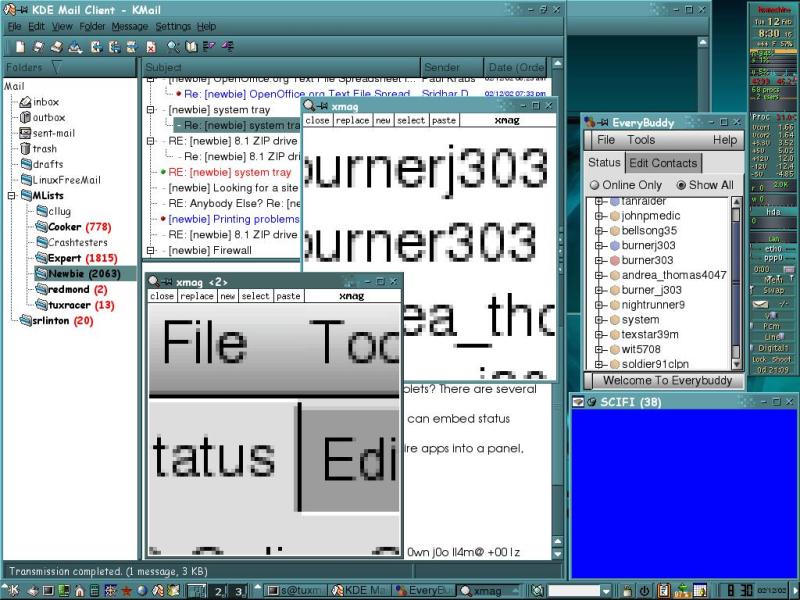Click the Forward message toolbar icon
This screenshot has height=600, width=800.
132,47
